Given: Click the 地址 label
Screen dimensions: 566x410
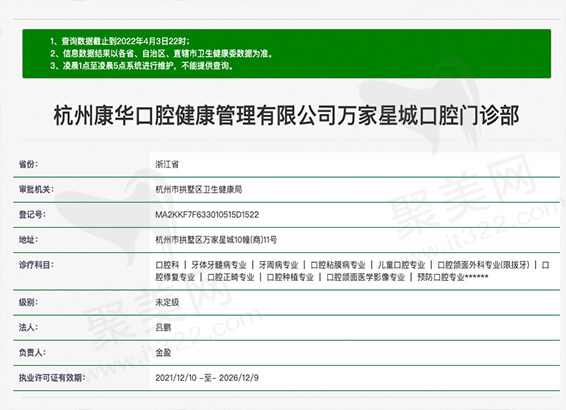Looking at the screenshot, I should [x=28, y=239].
